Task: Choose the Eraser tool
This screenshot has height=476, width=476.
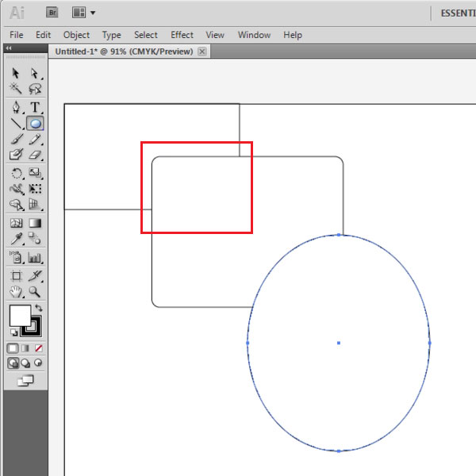Action: pos(35,155)
